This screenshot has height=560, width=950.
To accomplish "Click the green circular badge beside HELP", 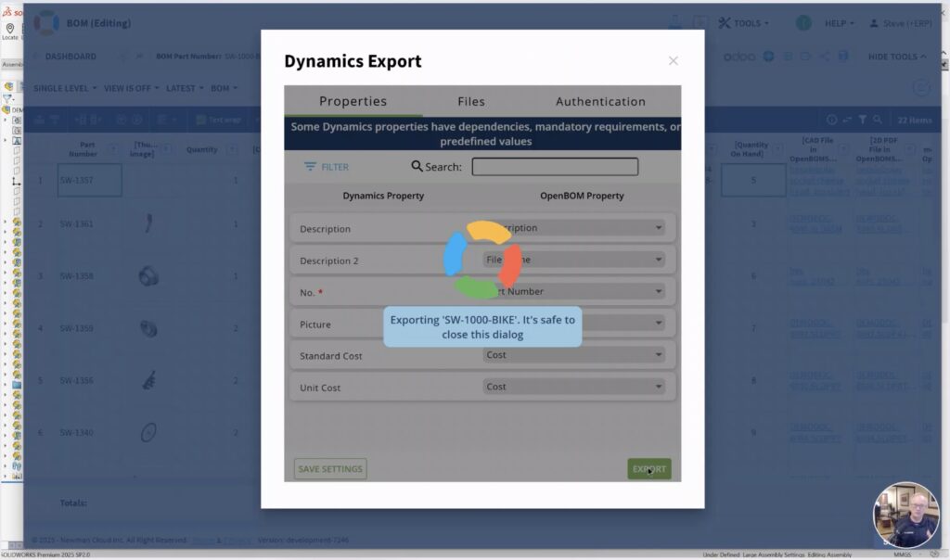I will [x=803, y=23].
